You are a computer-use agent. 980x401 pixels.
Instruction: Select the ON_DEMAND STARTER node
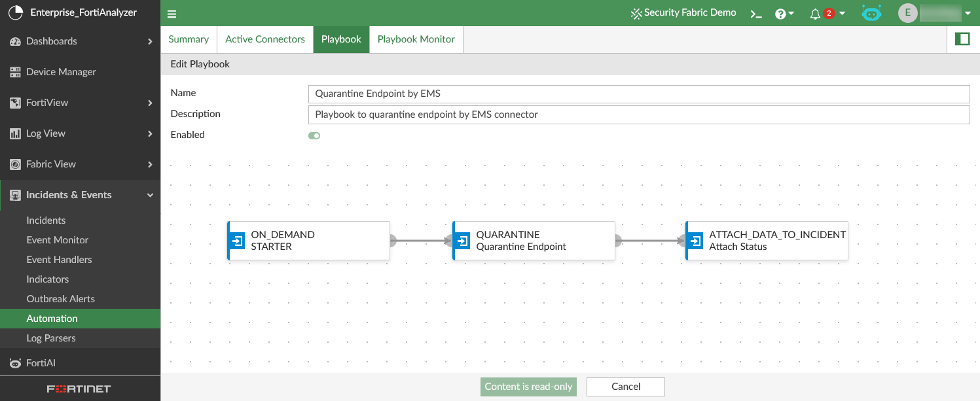click(x=308, y=241)
